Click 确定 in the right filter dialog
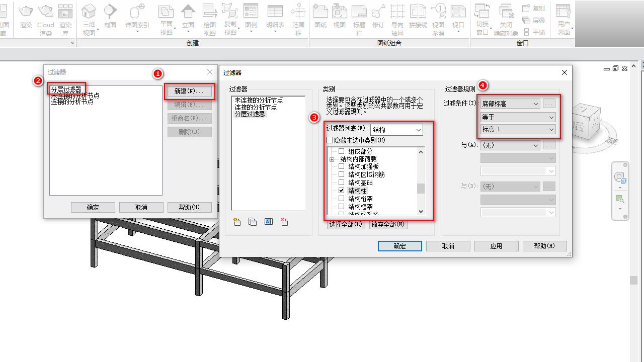 (400, 246)
